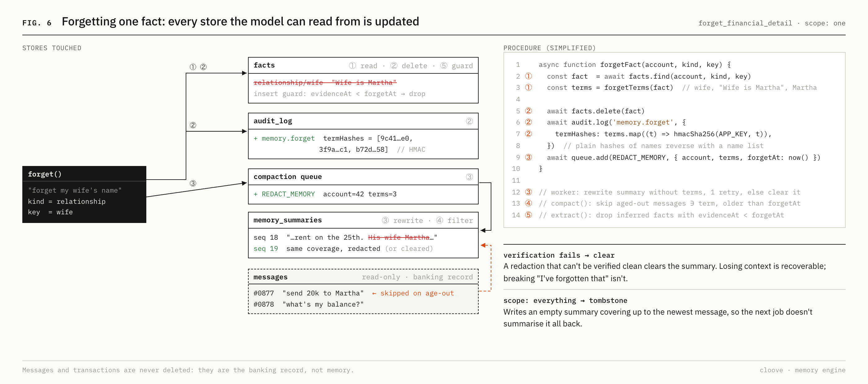Image resolution: width=868 pixels, height=384 pixels.
Task: Select the struck-through "His wife Martha" text
Action: [399, 237]
